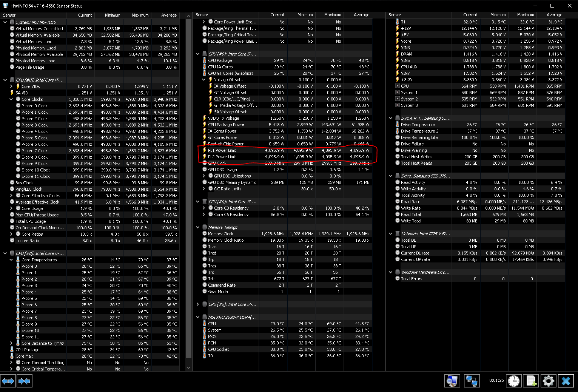578x392 pixels.
Task: Click the lightning icon beside +12V sensor
Action: pos(397,28)
